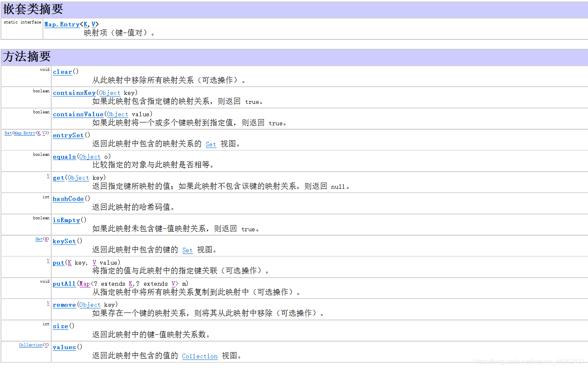Click description '返回此映射中的键-值映射关系数。'
The width and height of the screenshot is (588, 369).
tap(151, 334)
